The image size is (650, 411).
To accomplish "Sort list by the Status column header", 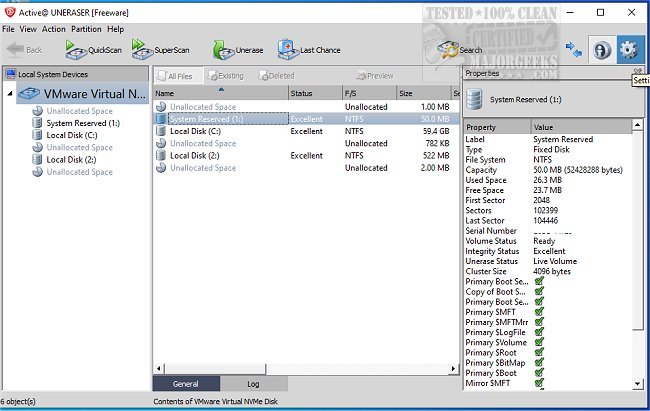I will 315,93.
